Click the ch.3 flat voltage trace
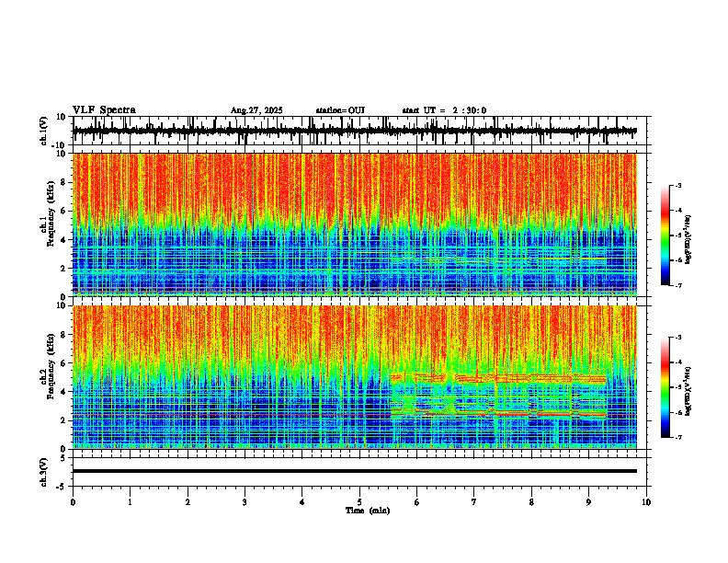This screenshot has width=728, height=563. pyautogui.click(x=355, y=471)
